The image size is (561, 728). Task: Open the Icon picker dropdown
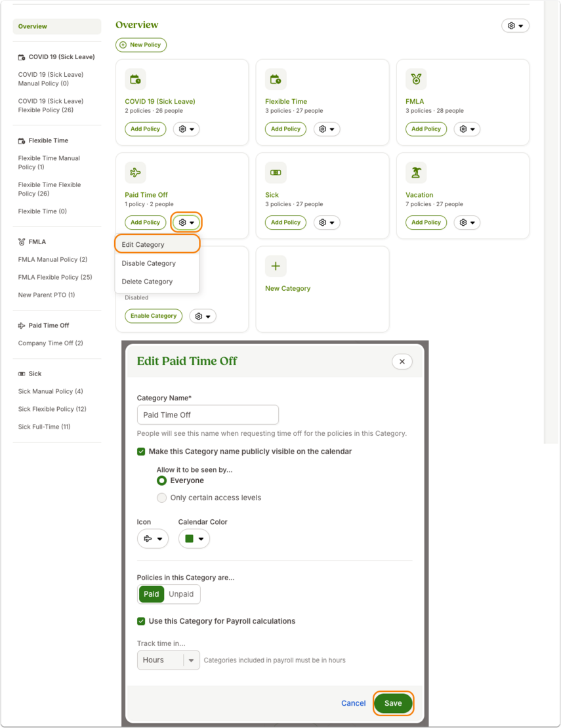tap(153, 538)
